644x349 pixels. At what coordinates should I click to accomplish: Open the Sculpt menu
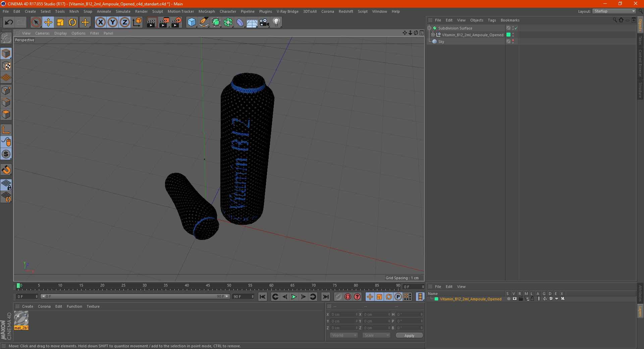coord(157,11)
